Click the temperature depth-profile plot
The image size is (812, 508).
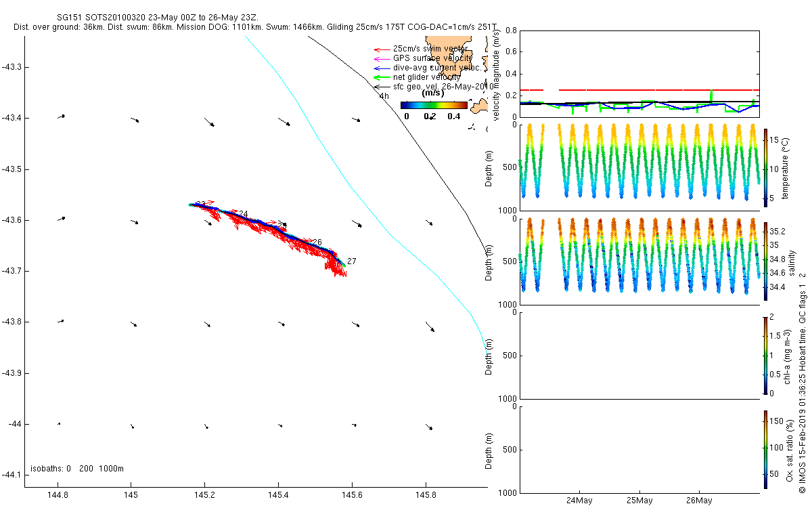coord(639,167)
